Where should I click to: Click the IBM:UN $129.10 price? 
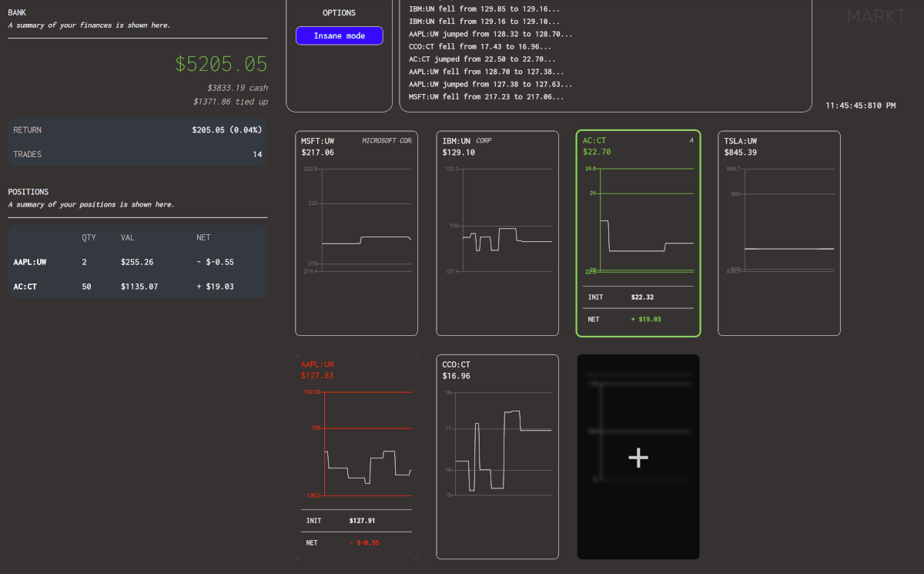pyautogui.click(x=459, y=153)
